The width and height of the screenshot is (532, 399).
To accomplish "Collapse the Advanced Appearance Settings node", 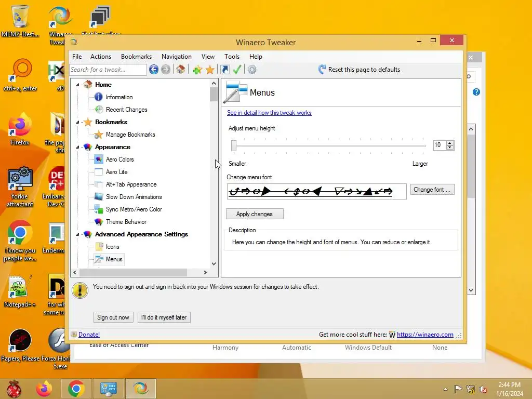I will 78,234.
